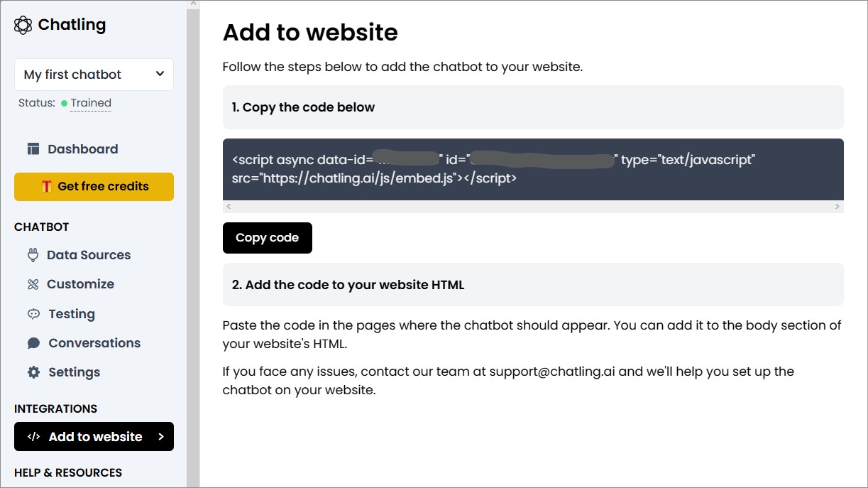Click the code box horizontal scrollbar track

click(x=532, y=207)
